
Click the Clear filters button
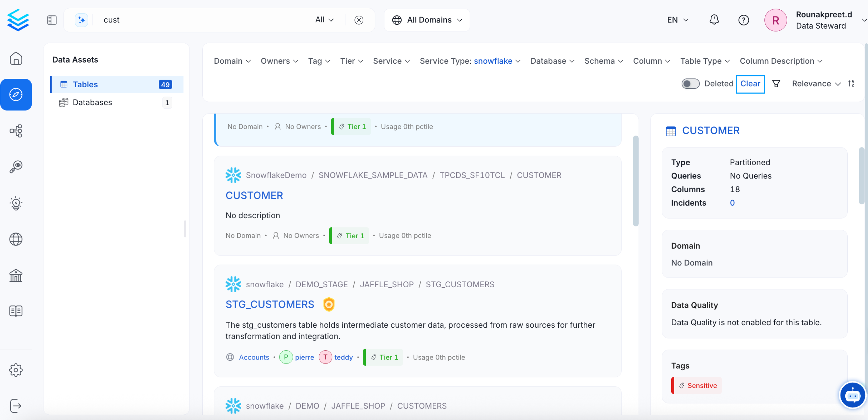tap(750, 84)
